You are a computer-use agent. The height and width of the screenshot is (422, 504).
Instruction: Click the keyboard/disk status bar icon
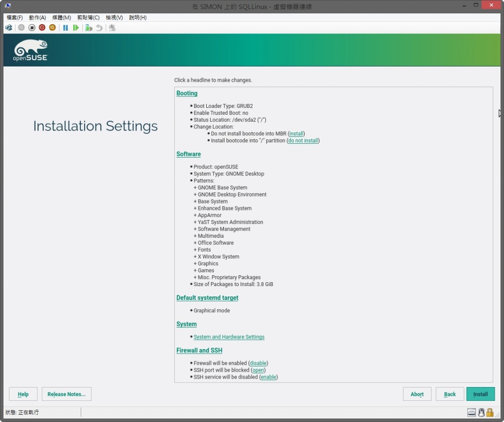tap(471, 412)
